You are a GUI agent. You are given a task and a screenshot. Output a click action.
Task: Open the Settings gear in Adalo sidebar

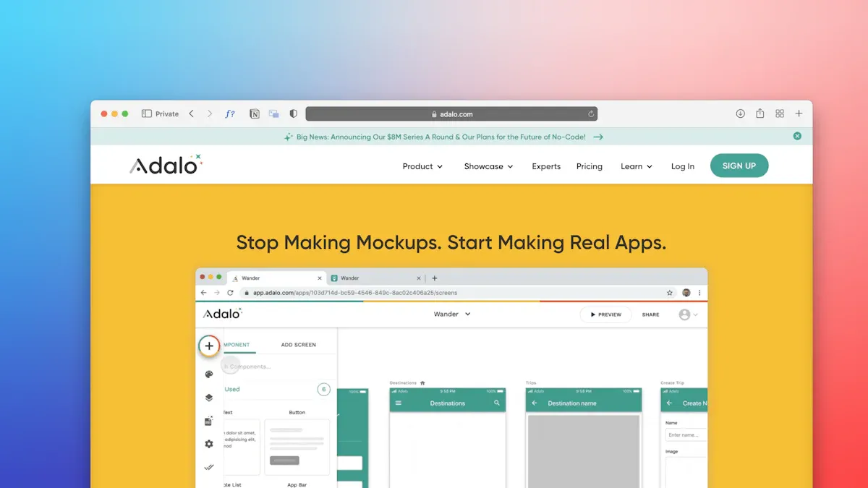[x=209, y=444]
